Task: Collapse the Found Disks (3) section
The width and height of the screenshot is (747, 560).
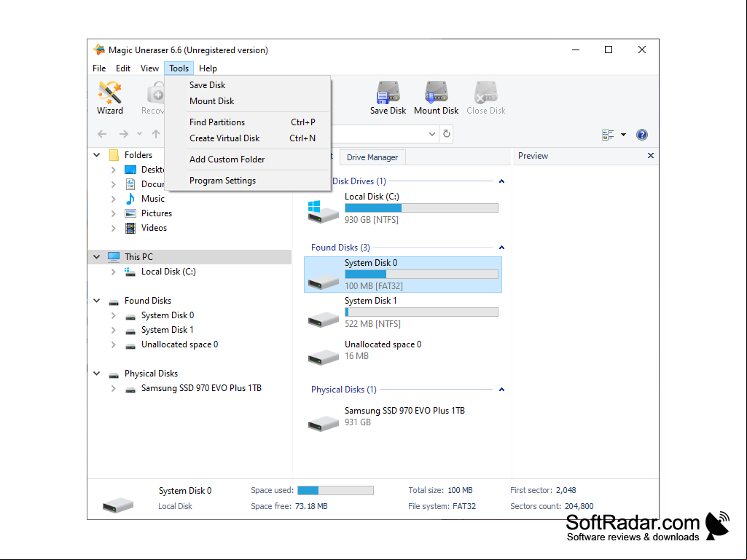Action: [x=501, y=247]
